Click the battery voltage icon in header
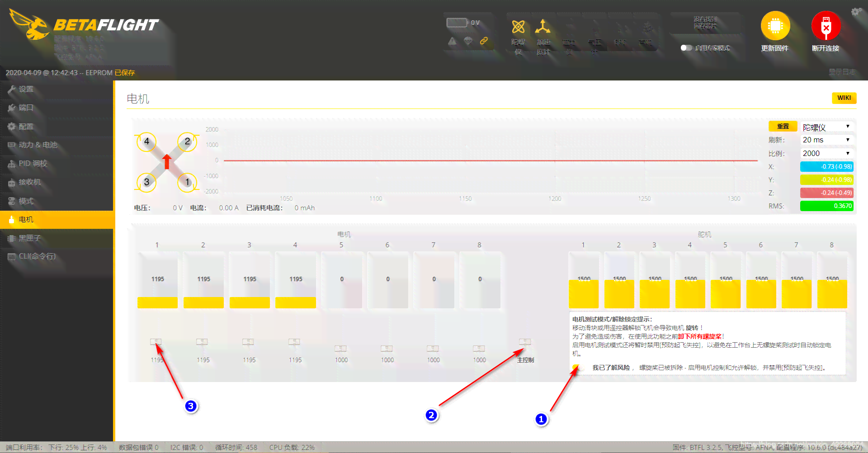The image size is (868, 453). point(457,23)
